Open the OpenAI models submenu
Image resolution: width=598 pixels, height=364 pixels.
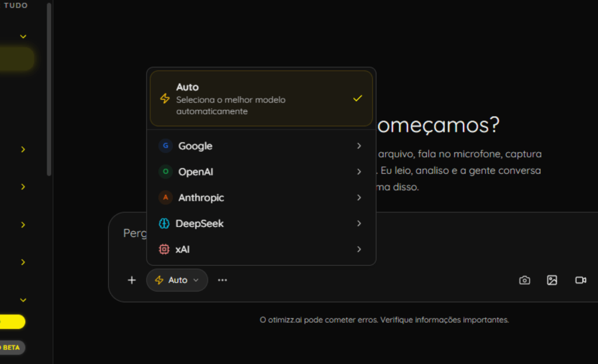coord(261,171)
